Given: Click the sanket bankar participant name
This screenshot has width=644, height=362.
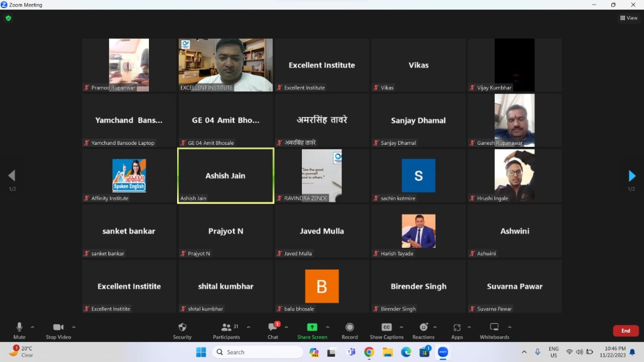Looking at the screenshot, I should tap(129, 231).
